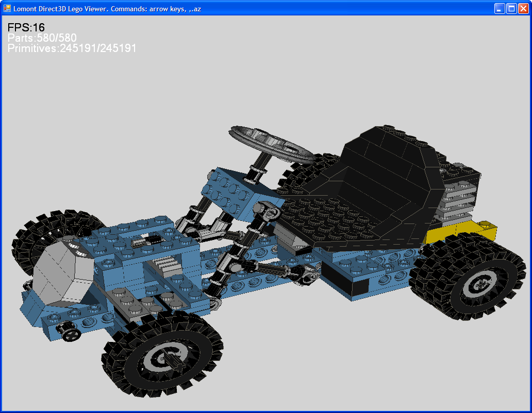Click the FPS:16 counter overlay

point(26,28)
